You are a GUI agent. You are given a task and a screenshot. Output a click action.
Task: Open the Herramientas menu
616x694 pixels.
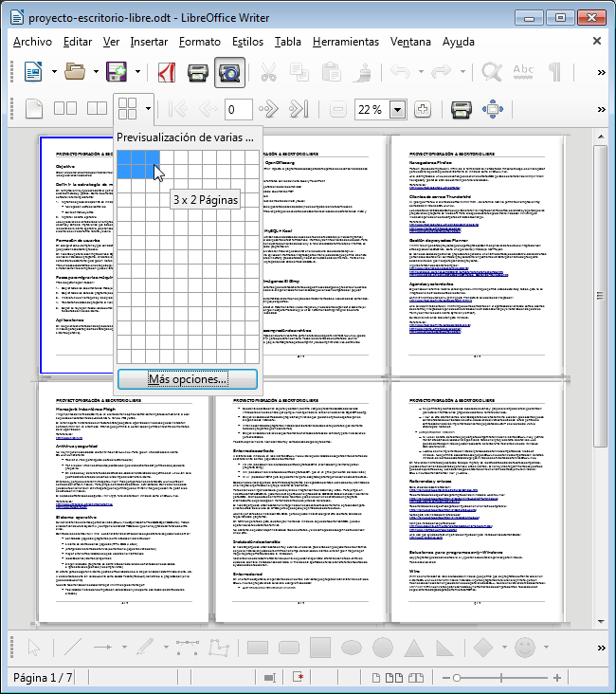pos(345,42)
